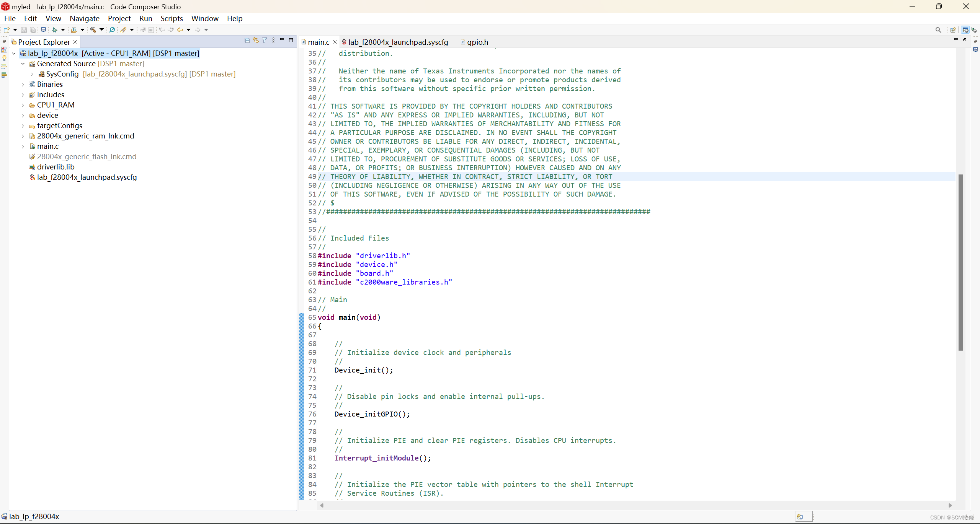980x524 pixels.
Task: Switch to the gpio.h editor tab
Action: pos(477,42)
